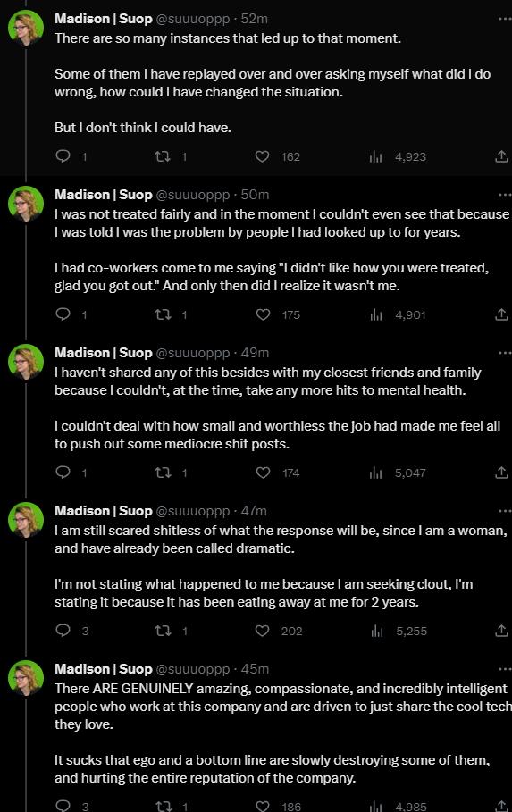
Task: Like the tweet with 174 likes
Action: [x=264, y=473]
